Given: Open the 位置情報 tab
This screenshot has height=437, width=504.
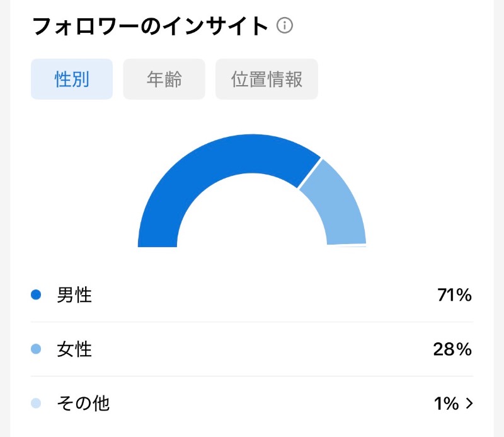Looking at the screenshot, I should point(266,79).
